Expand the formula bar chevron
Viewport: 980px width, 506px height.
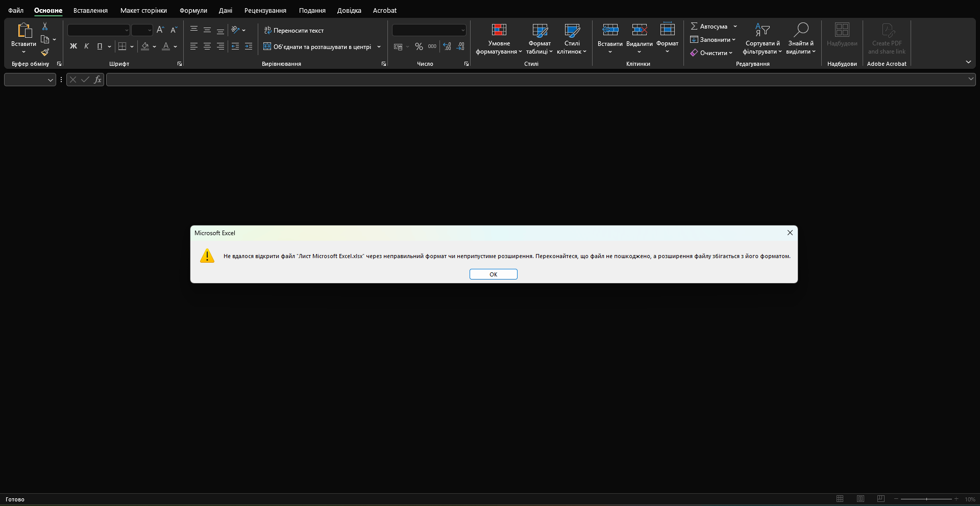tap(971, 79)
